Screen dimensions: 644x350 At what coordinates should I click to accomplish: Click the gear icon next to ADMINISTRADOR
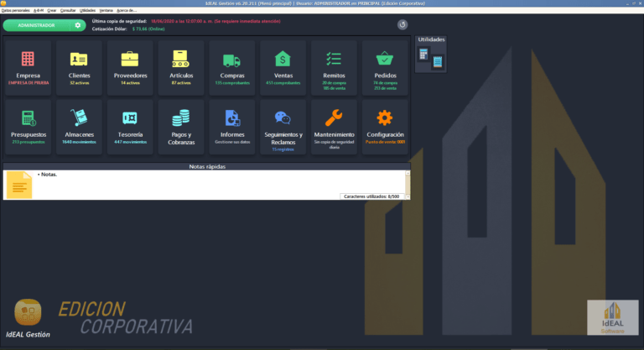point(78,25)
